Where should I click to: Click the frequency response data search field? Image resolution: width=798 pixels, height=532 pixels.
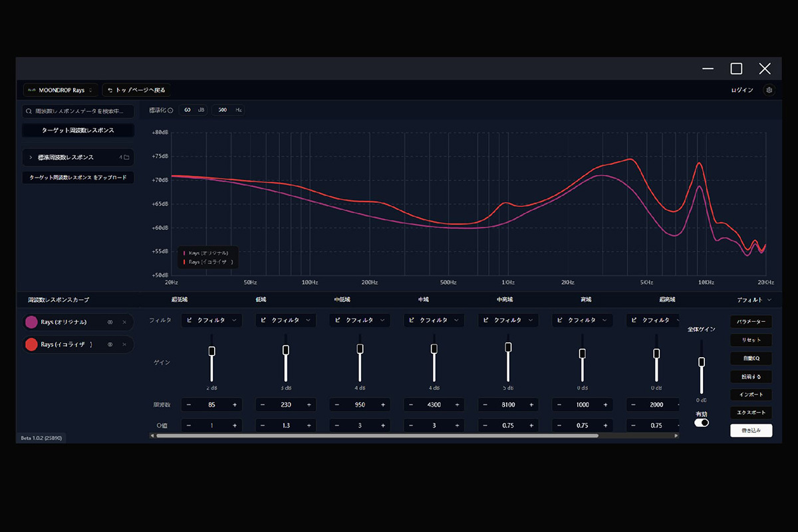click(78, 111)
